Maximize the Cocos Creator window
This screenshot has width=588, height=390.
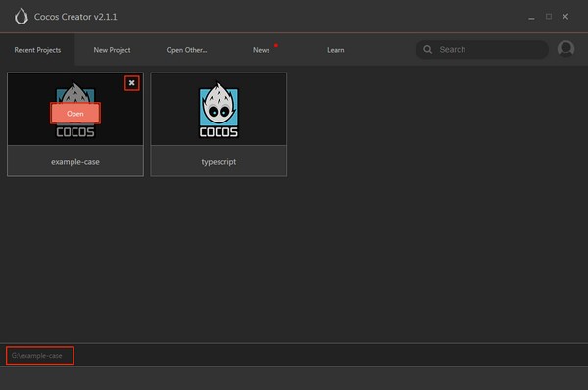[x=549, y=17]
